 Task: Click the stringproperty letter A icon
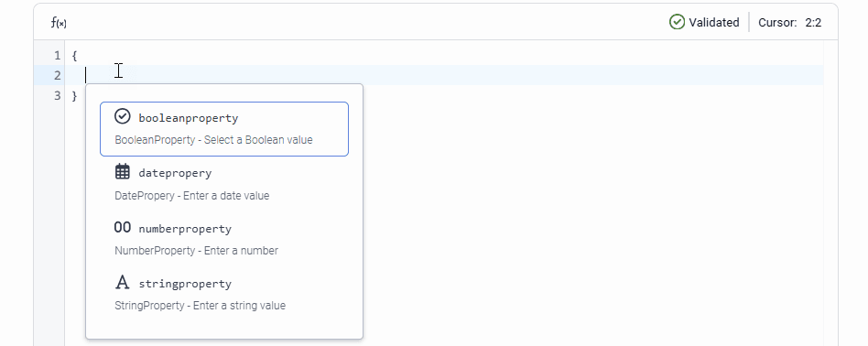(123, 282)
